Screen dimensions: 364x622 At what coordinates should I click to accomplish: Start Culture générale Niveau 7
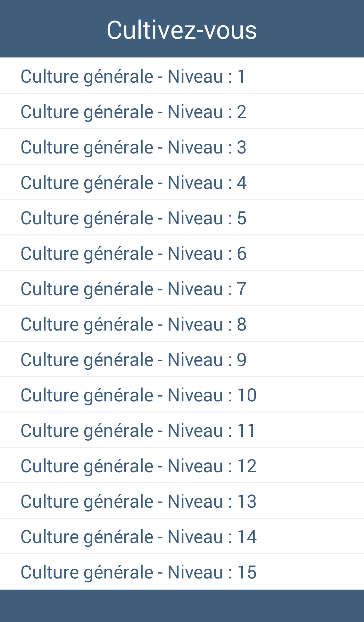182,288
